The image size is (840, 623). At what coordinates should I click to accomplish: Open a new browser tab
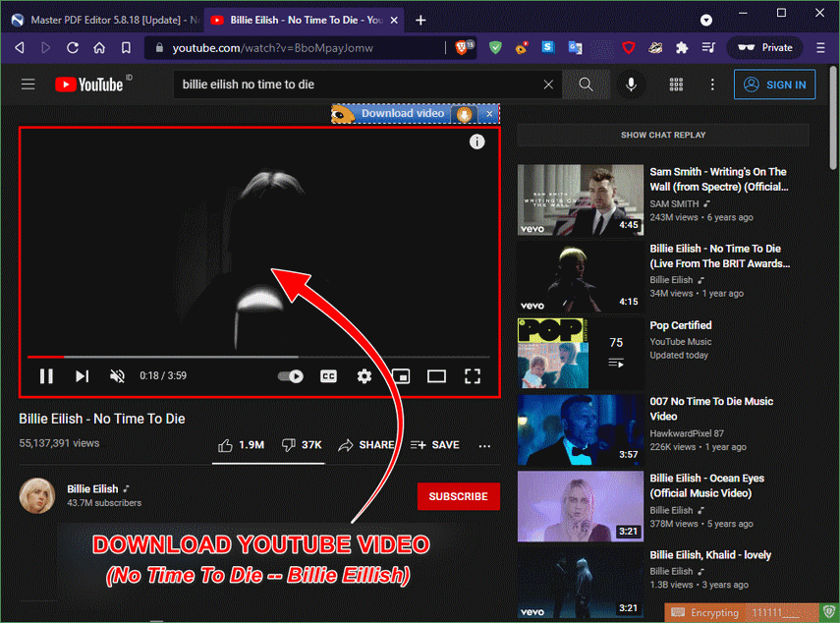[420, 21]
